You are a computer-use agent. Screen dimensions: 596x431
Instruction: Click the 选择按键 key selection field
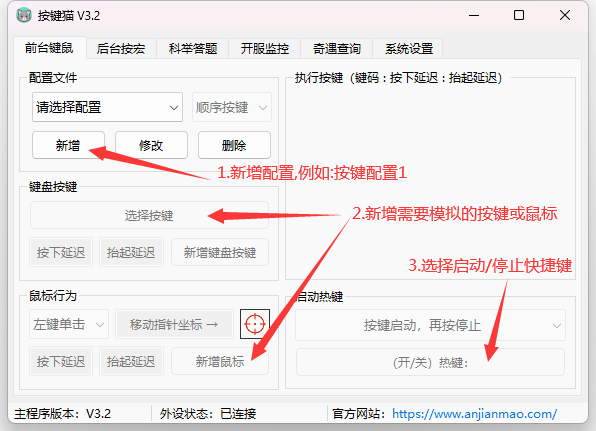pos(149,216)
